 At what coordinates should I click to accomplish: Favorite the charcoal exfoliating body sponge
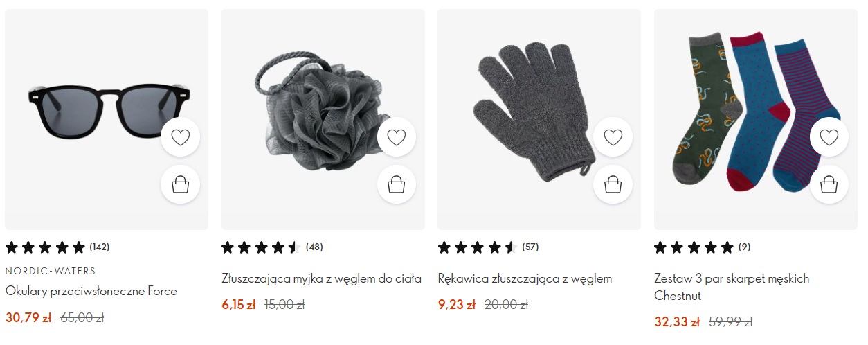(397, 137)
